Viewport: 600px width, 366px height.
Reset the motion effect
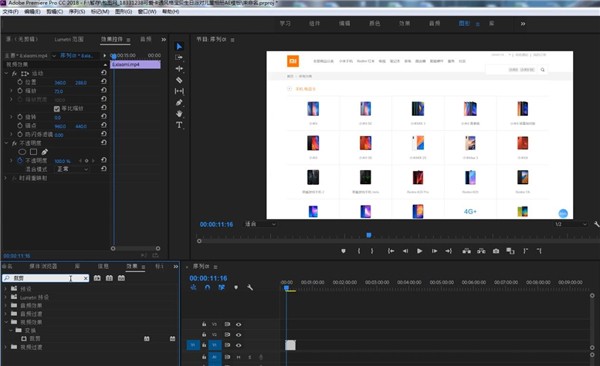(x=104, y=72)
